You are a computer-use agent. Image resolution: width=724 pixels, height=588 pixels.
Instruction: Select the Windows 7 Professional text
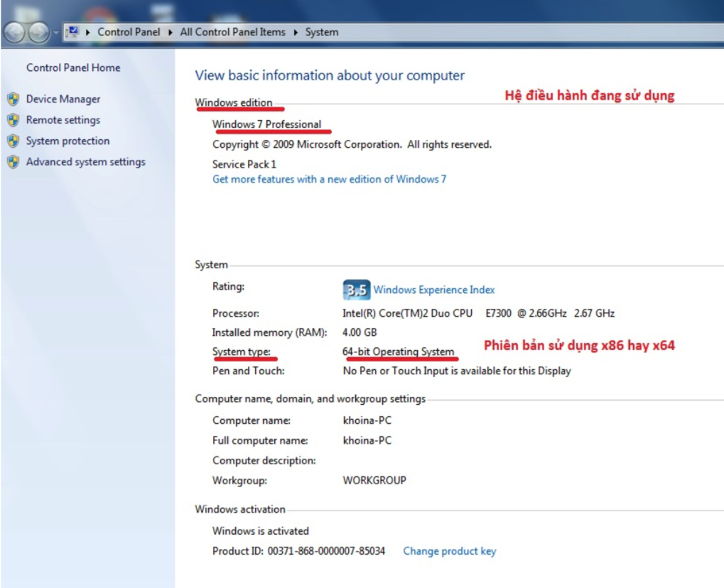(x=267, y=124)
